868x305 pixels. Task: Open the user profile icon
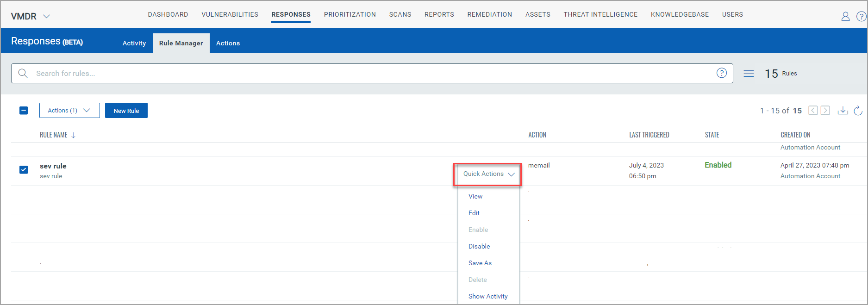point(845,17)
